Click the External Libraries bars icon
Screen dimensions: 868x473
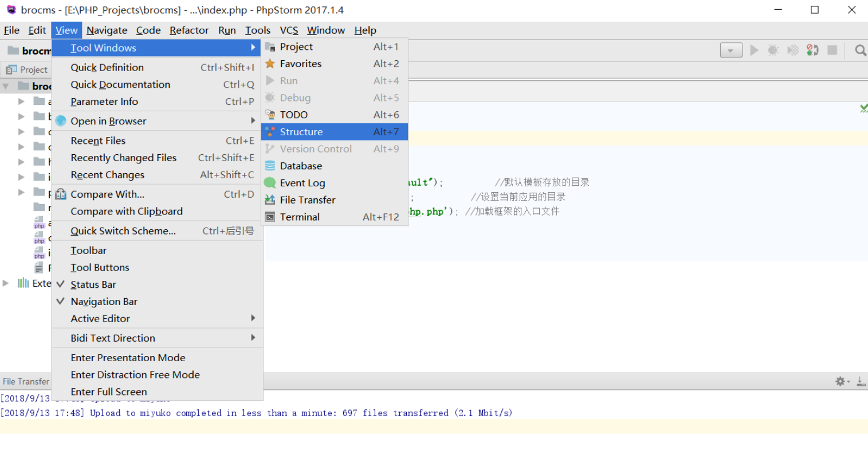click(x=23, y=283)
